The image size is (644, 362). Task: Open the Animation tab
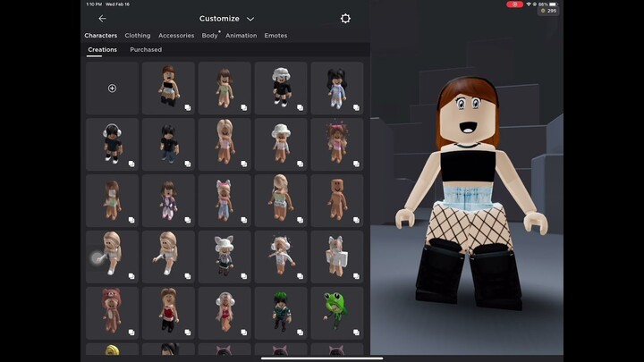(x=241, y=35)
